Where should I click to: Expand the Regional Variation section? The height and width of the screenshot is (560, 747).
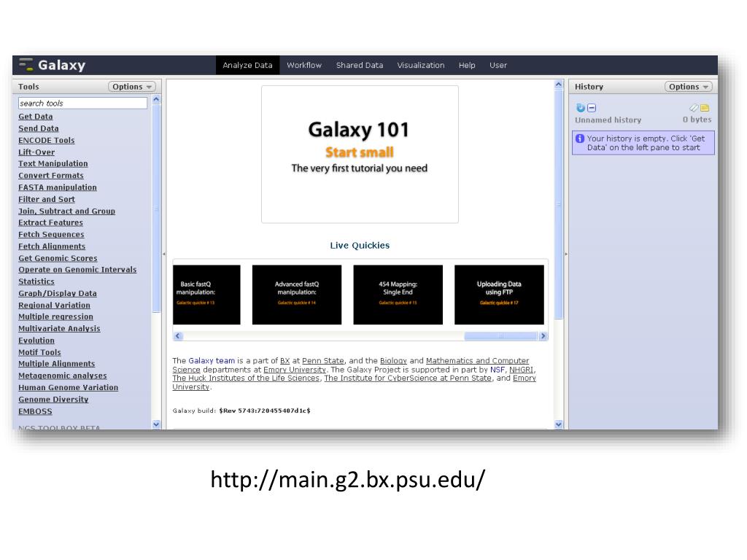pyautogui.click(x=54, y=306)
